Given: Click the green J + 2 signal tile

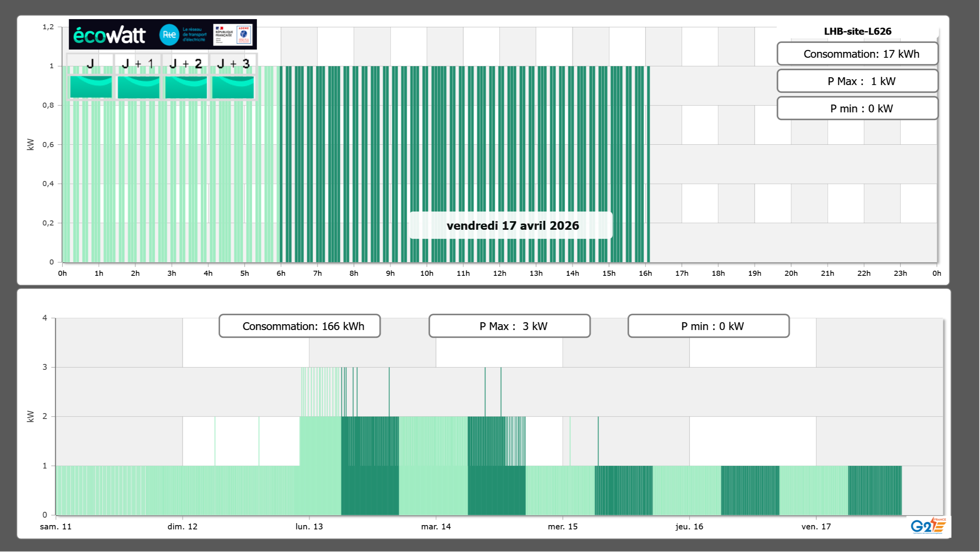Looking at the screenshot, I should [x=186, y=87].
